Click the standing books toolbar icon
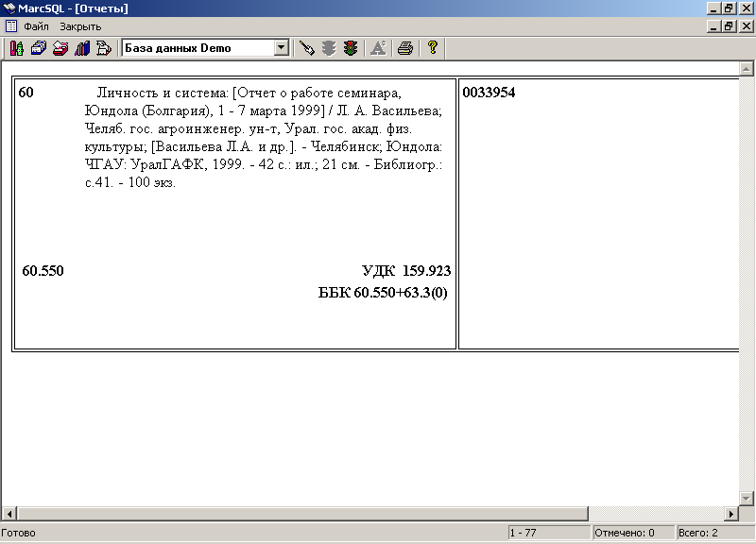 81,48
